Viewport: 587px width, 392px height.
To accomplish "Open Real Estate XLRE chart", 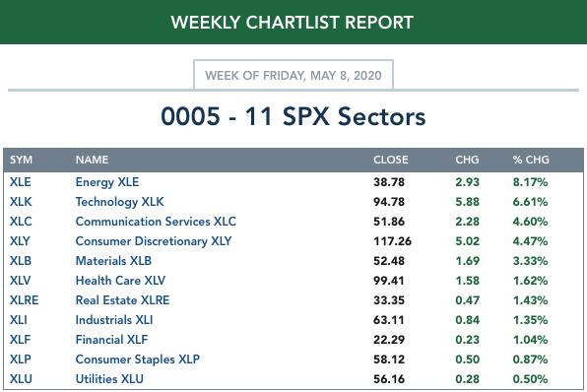I will (122, 299).
